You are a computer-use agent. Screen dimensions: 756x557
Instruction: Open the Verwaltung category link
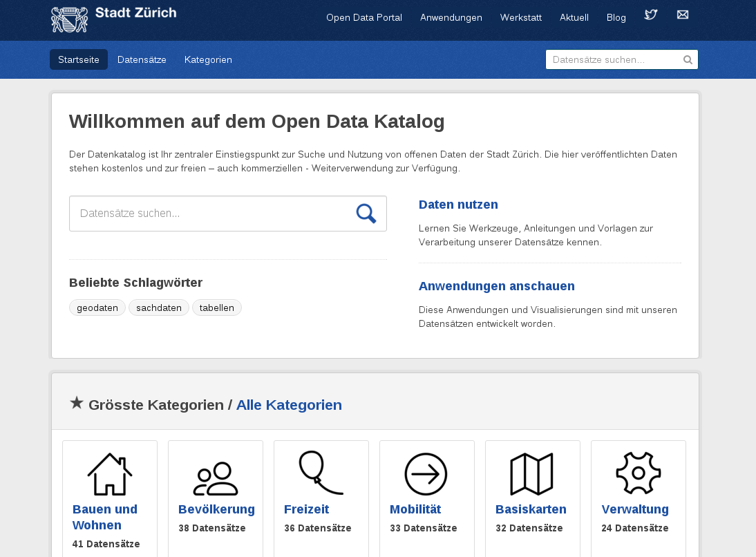click(x=635, y=509)
